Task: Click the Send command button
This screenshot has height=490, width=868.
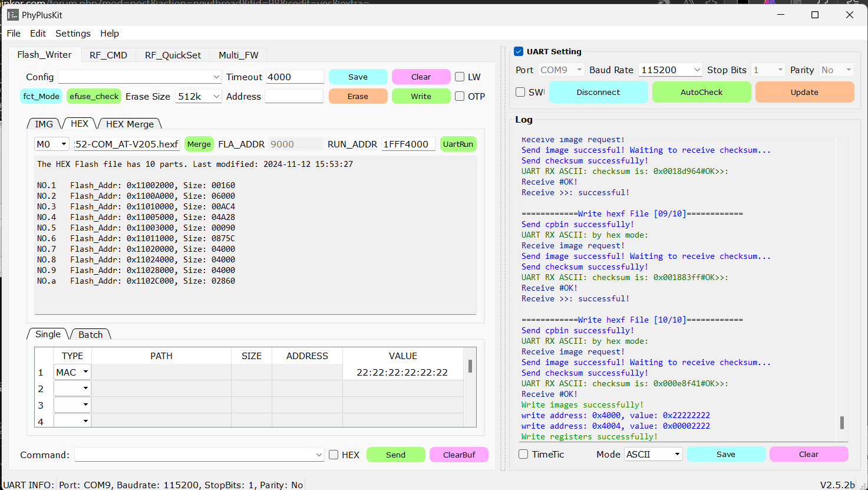Action: [x=395, y=455]
